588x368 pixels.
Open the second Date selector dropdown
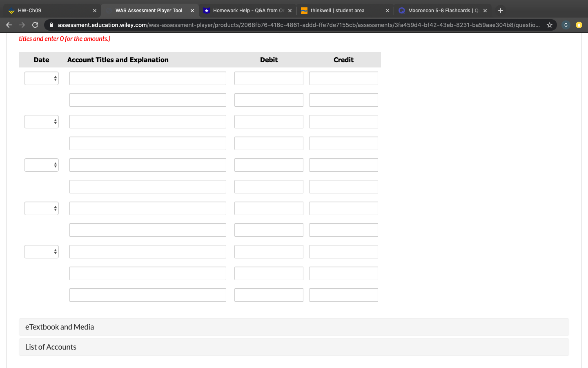tap(41, 121)
